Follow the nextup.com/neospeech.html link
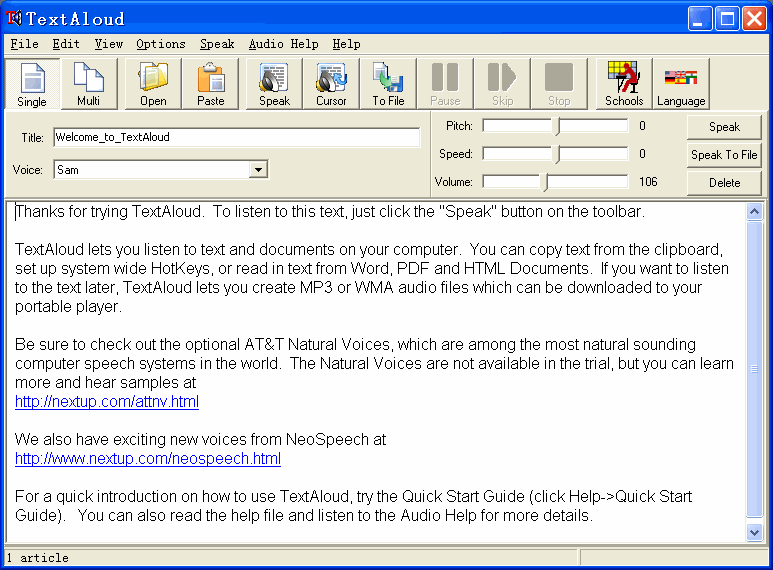 [148, 459]
